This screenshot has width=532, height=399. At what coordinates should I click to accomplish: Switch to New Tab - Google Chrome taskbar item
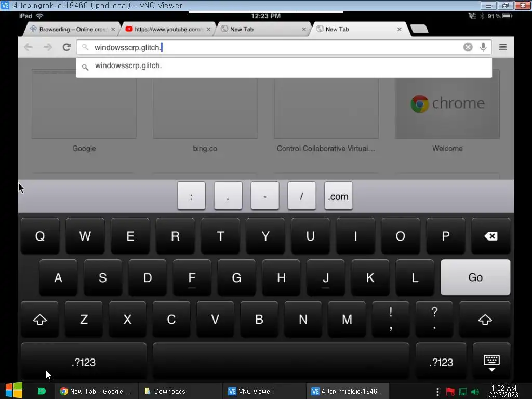click(x=96, y=391)
